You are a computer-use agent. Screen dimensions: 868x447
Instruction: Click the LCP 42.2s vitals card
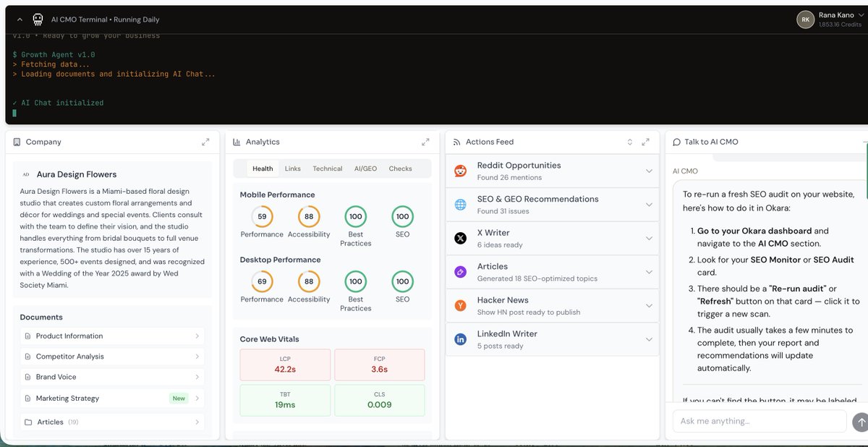(285, 365)
